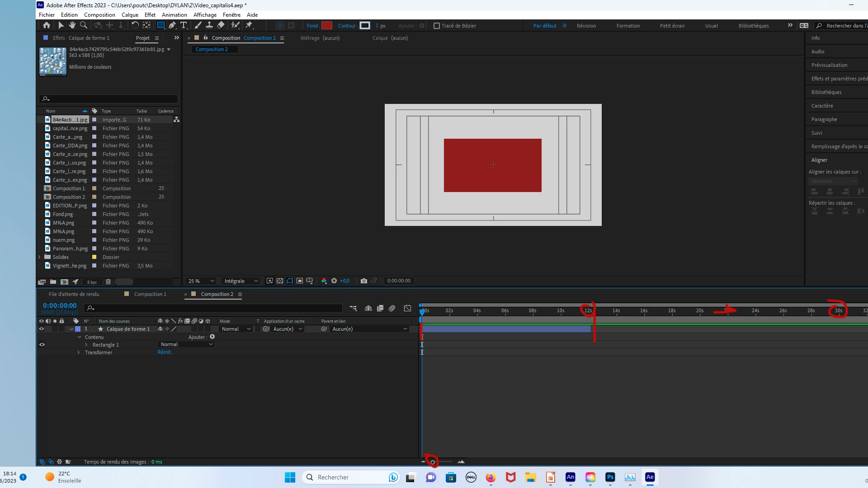Select the Pen tool
The height and width of the screenshot is (488, 868).
coord(172,25)
